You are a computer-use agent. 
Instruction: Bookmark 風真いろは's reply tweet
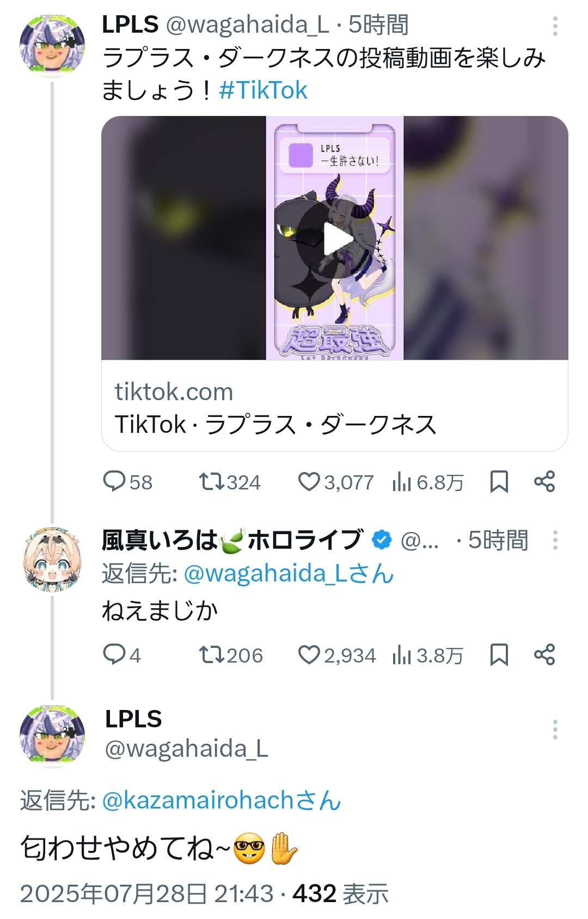coord(499,655)
